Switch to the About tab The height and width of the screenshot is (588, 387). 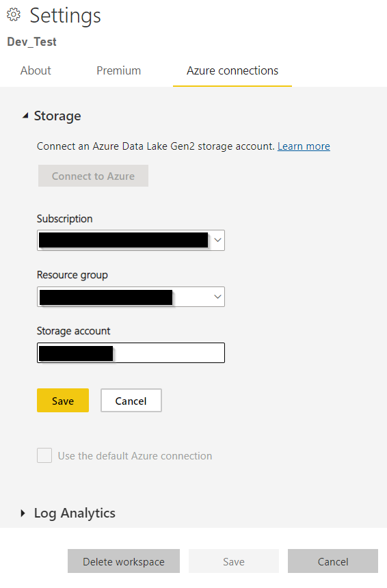coord(36,70)
